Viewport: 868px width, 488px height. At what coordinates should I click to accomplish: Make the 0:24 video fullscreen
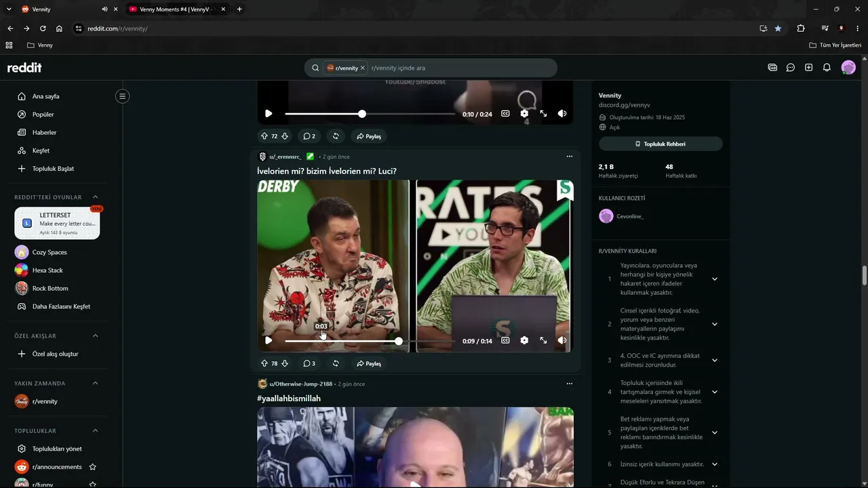click(x=543, y=114)
